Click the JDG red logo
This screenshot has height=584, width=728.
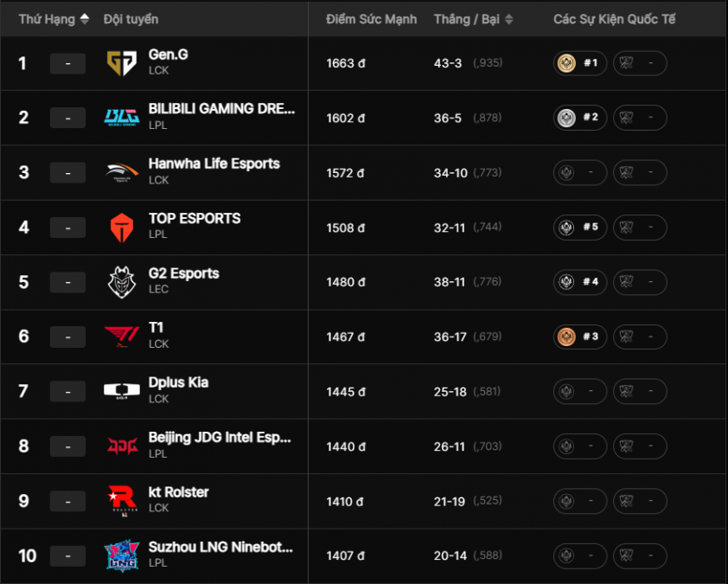point(123,446)
